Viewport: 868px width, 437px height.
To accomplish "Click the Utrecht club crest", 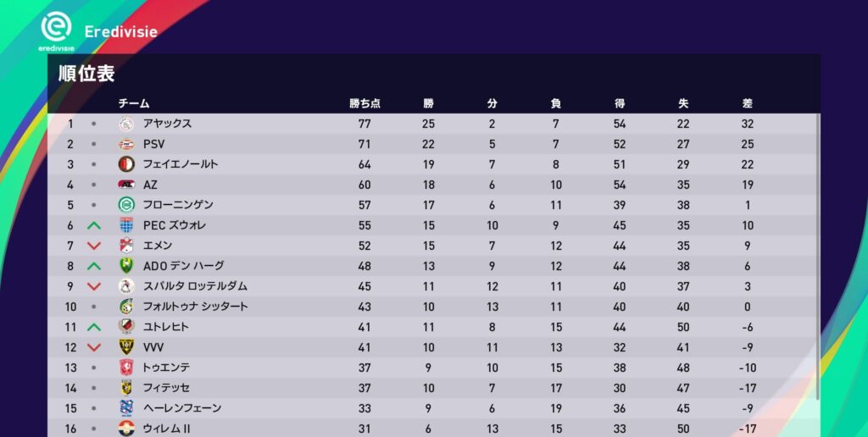I will tap(126, 327).
